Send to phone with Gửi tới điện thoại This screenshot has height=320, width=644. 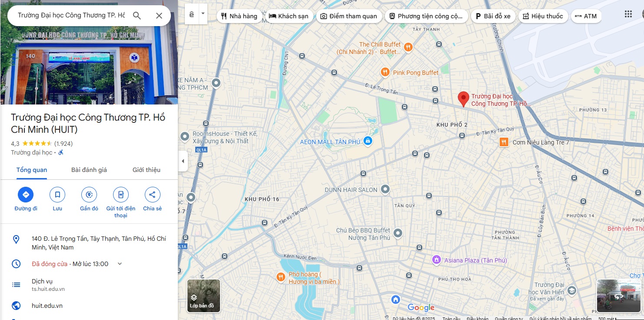(x=121, y=195)
